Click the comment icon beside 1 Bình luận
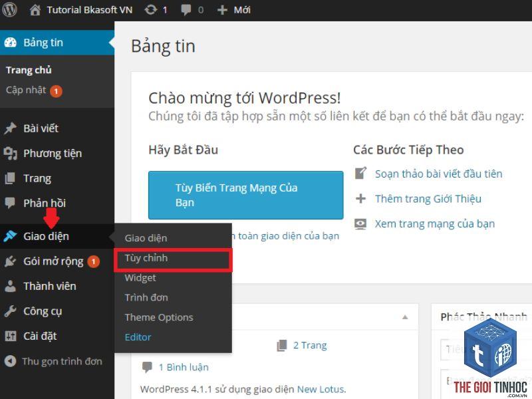This screenshot has width=532, height=399. point(147,367)
